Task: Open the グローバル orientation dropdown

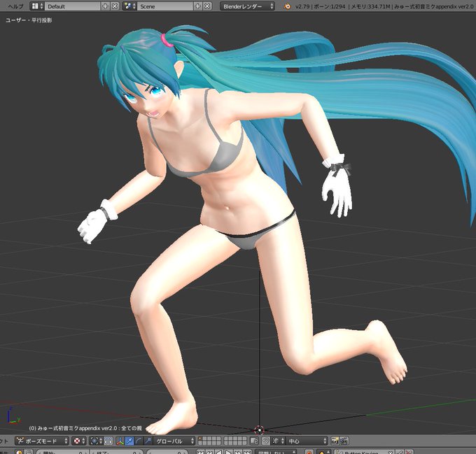Action: pos(174,441)
